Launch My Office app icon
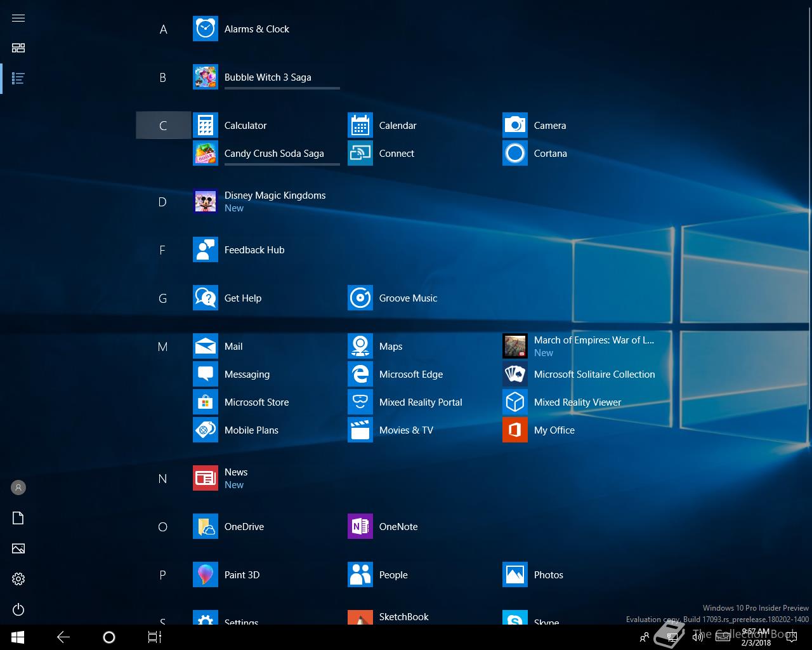 point(514,430)
